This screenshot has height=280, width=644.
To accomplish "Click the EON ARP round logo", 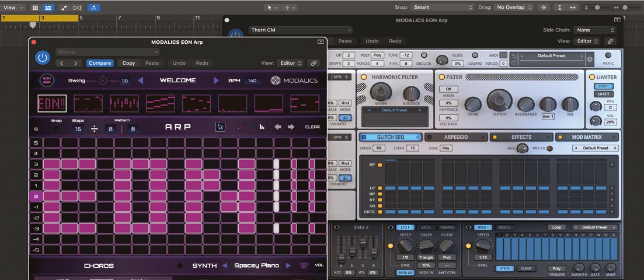I will (x=46, y=80).
